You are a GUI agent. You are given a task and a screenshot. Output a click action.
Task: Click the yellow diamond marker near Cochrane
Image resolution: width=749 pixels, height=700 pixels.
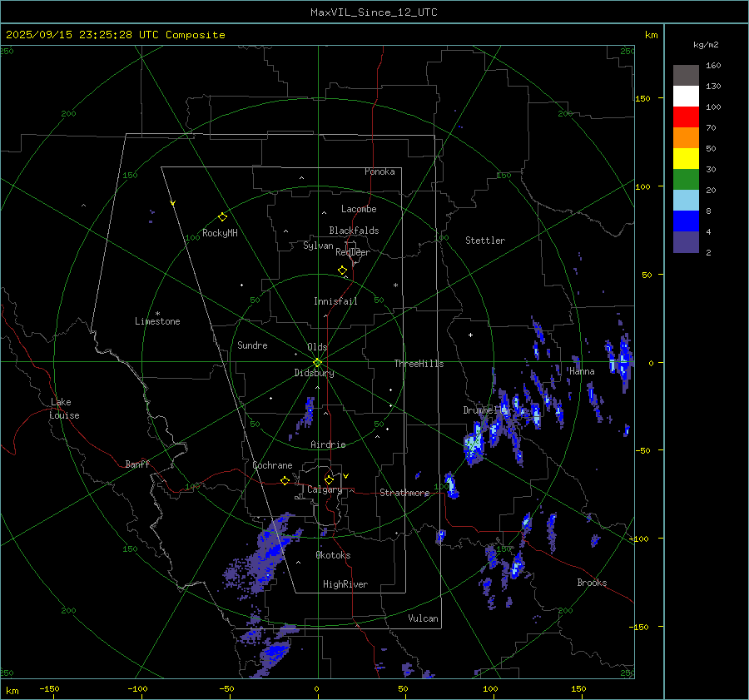pos(285,480)
